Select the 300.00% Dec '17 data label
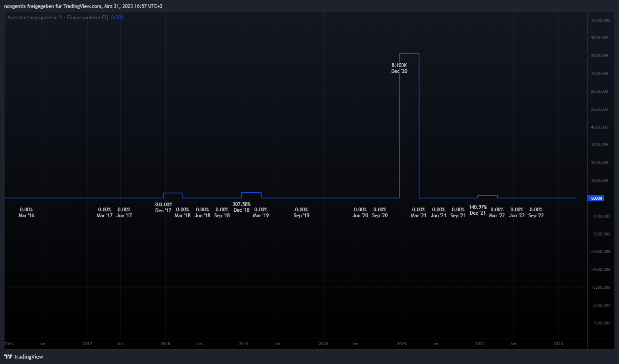Screen dimensions: 619x364 coord(163,208)
